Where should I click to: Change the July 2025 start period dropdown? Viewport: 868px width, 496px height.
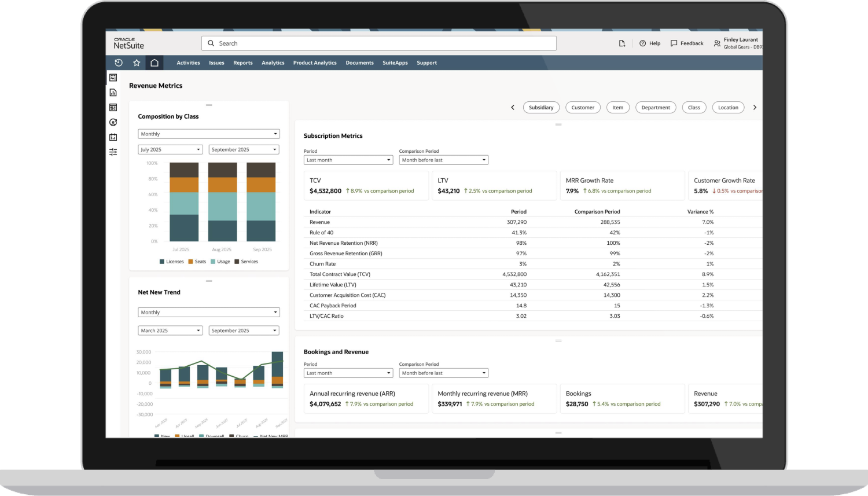pos(170,149)
